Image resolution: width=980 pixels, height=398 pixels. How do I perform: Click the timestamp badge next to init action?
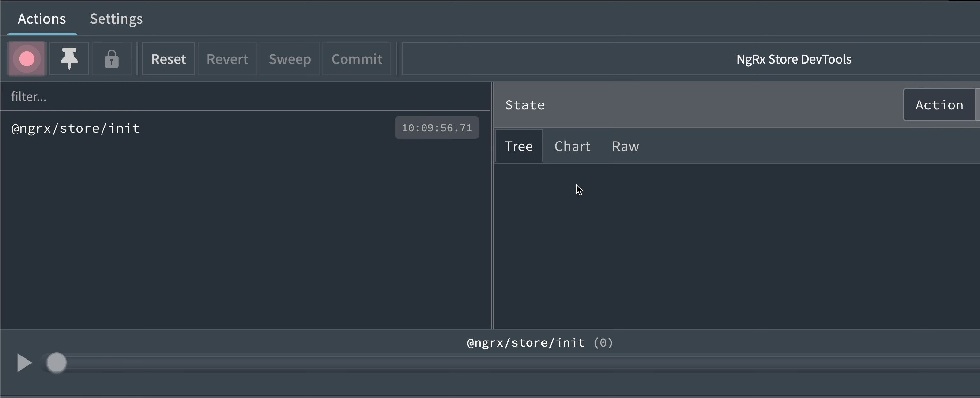coord(436,127)
